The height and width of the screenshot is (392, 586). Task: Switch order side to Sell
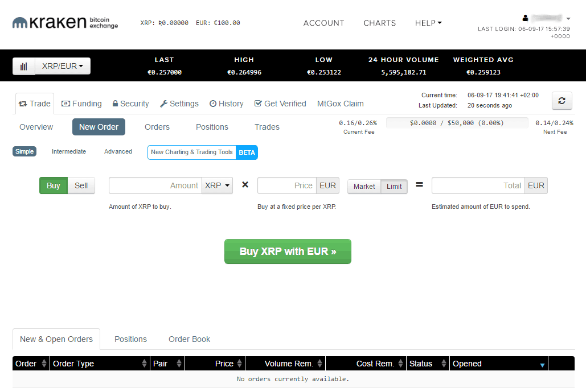coord(81,185)
